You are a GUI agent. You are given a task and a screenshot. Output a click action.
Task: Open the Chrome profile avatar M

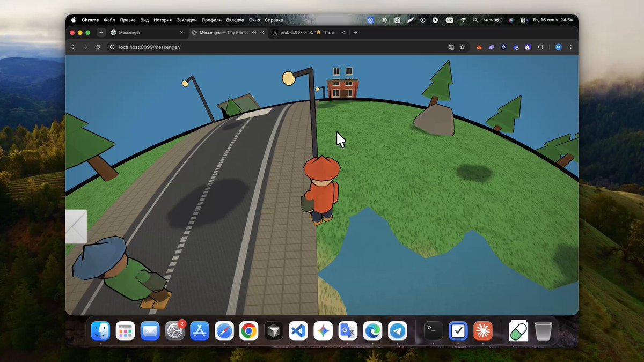pos(559,47)
